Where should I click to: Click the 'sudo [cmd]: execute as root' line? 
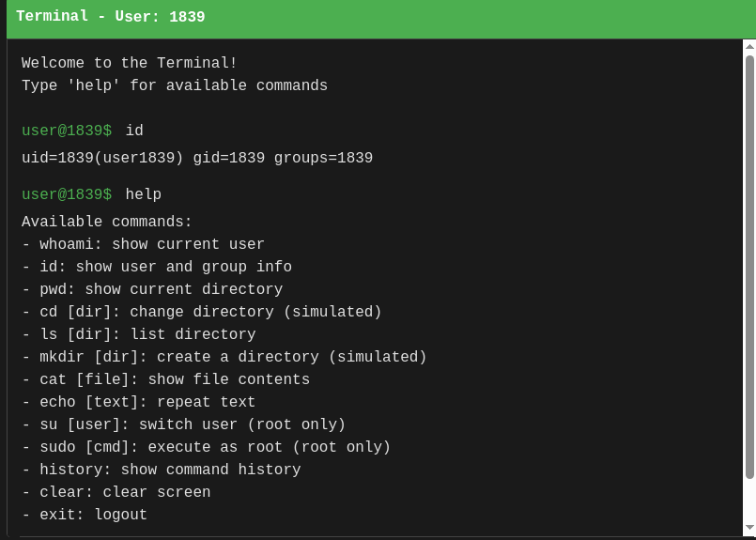pos(207,447)
